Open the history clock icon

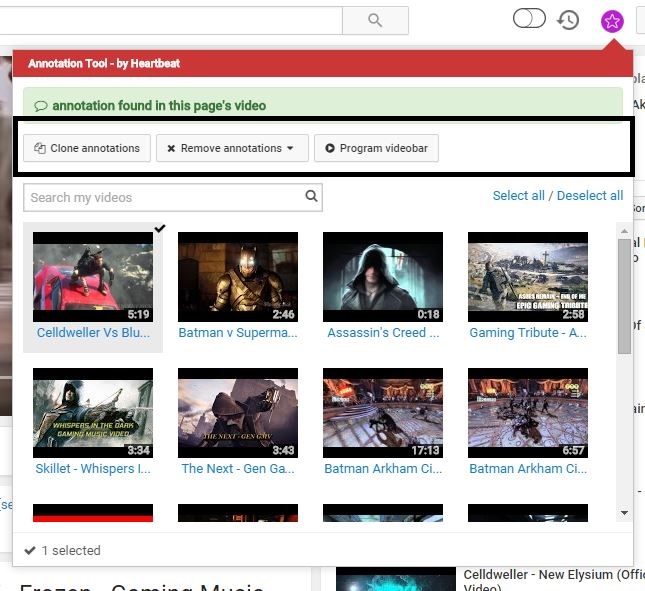click(x=568, y=20)
